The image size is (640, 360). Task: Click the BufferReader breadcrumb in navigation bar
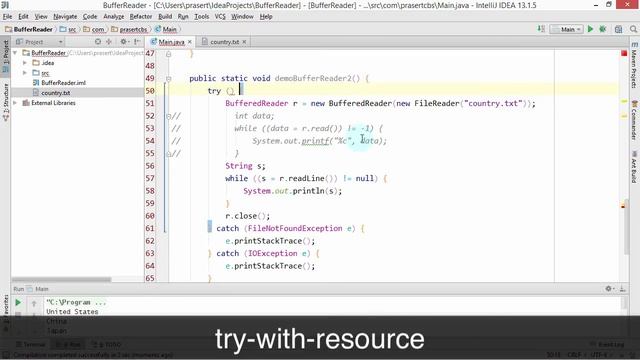pos(29,29)
